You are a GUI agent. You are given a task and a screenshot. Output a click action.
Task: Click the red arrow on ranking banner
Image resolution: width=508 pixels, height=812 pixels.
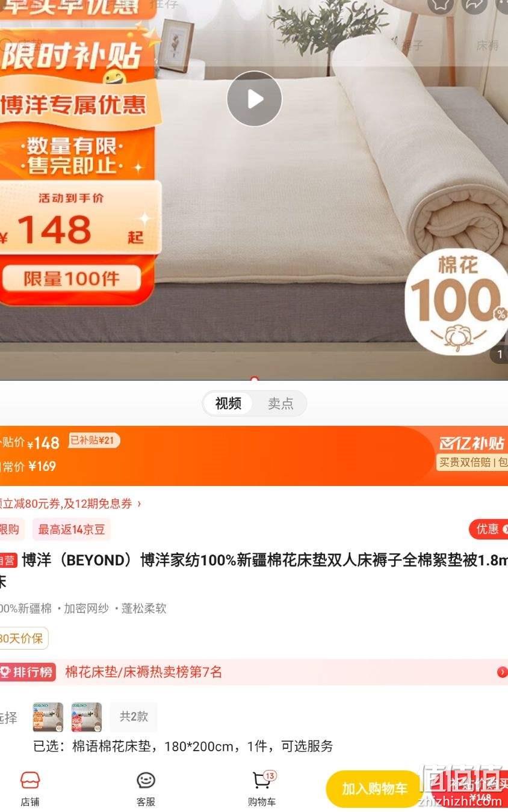pos(502,672)
